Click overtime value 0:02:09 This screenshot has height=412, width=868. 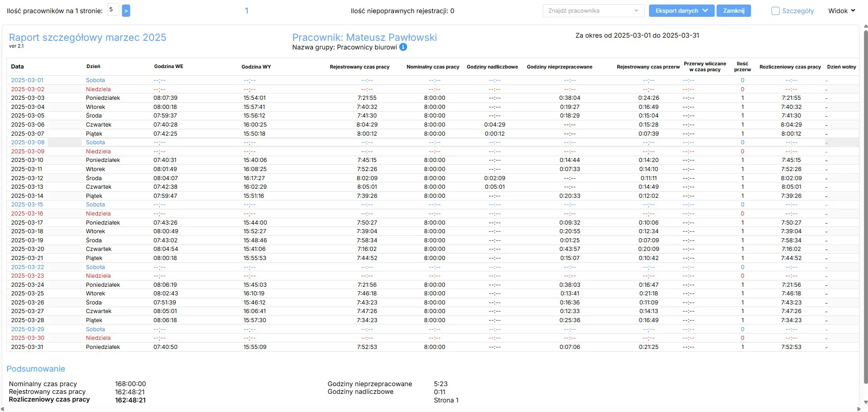coord(495,178)
